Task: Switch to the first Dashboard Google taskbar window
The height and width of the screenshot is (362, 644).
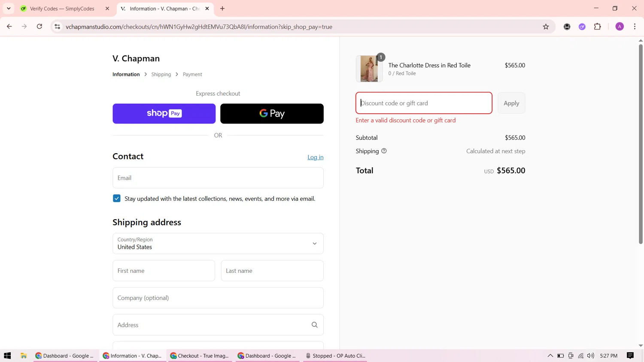Action: click(x=64, y=356)
